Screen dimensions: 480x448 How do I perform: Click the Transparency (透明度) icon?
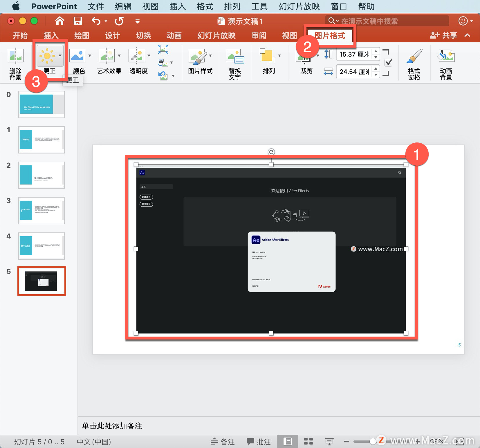point(136,56)
